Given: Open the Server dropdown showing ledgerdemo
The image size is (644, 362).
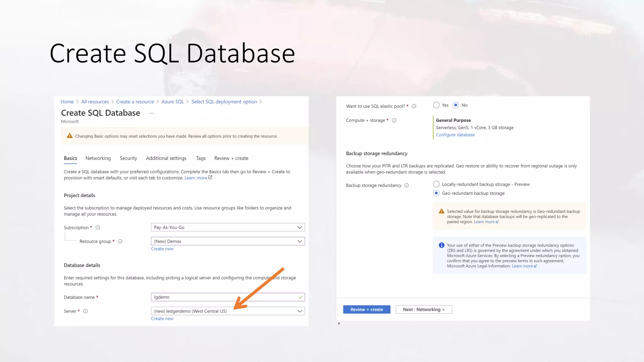Looking at the screenshot, I should tap(228, 311).
